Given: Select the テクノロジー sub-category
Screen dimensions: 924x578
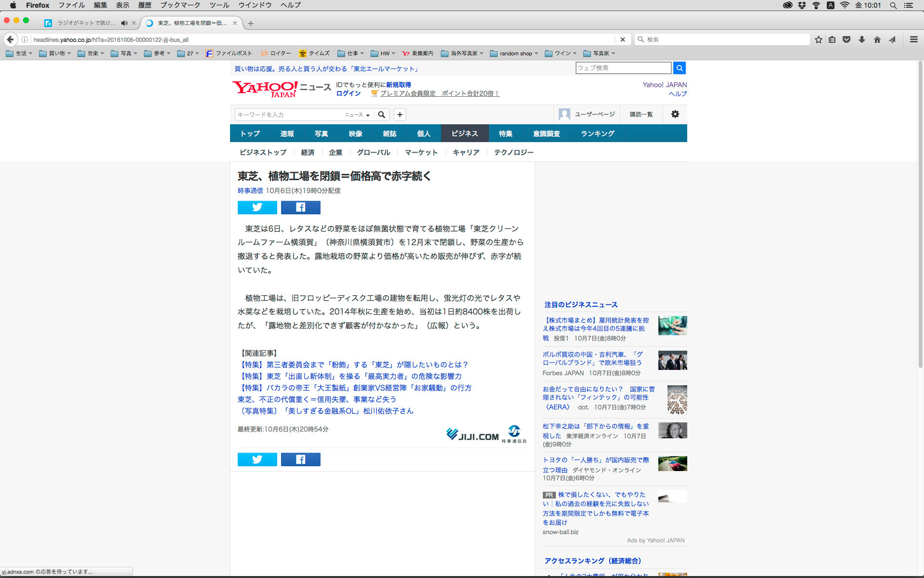Looking at the screenshot, I should (x=513, y=152).
